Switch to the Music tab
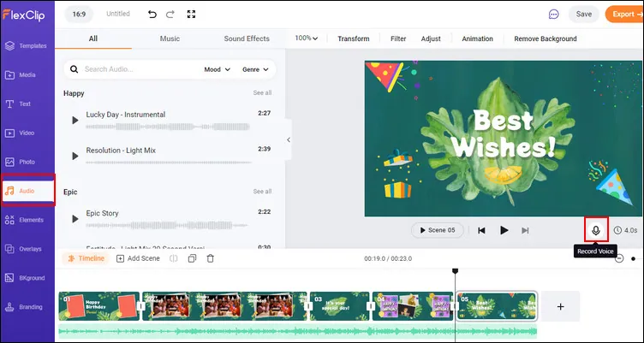The width and height of the screenshot is (644, 343). coord(170,38)
